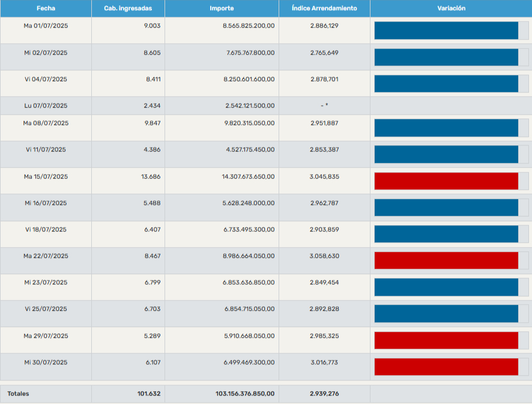Click the red variation bar for 30/07/2025
532x404 pixels.
click(x=446, y=366)
